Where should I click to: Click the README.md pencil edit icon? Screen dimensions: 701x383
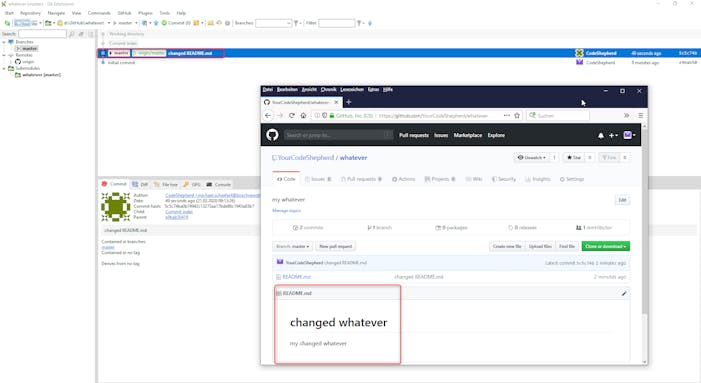(624, 294)
